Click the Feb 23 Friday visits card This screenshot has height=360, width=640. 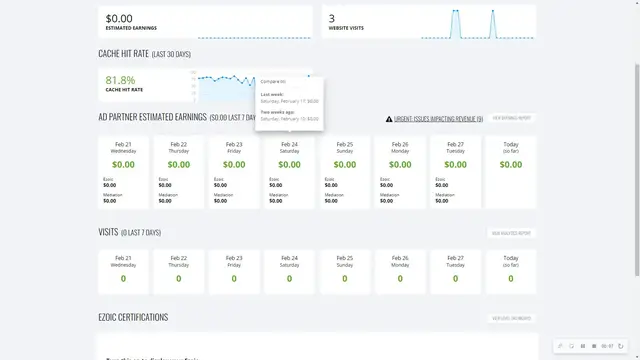pos(234,272)
